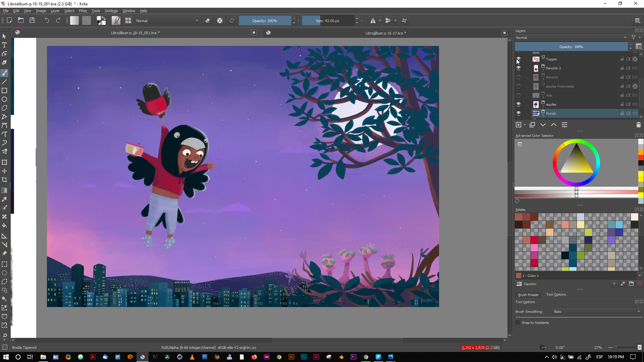Viewport: 644px width, 362px height.
Task: Hide the Panchin 2 layer
Action: (x=519, y=68)
